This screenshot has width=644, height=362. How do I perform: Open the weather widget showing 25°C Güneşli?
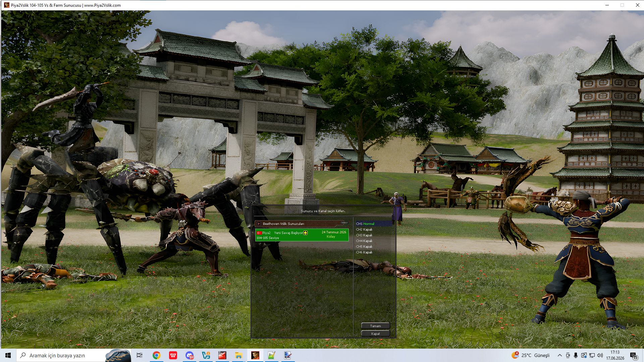pyautogui.click(x=531, y=355)
